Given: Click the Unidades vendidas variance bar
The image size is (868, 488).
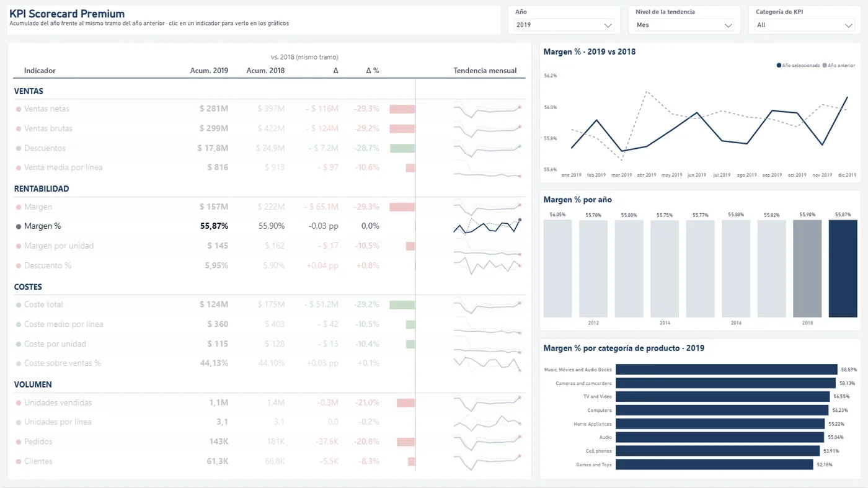Looking at the screenshot, I should pos(405,403).
